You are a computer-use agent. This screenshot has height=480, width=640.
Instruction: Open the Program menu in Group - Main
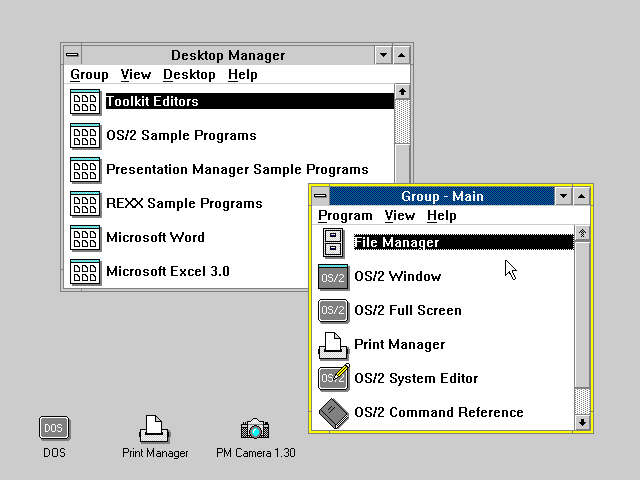click(x=345, y=216)
